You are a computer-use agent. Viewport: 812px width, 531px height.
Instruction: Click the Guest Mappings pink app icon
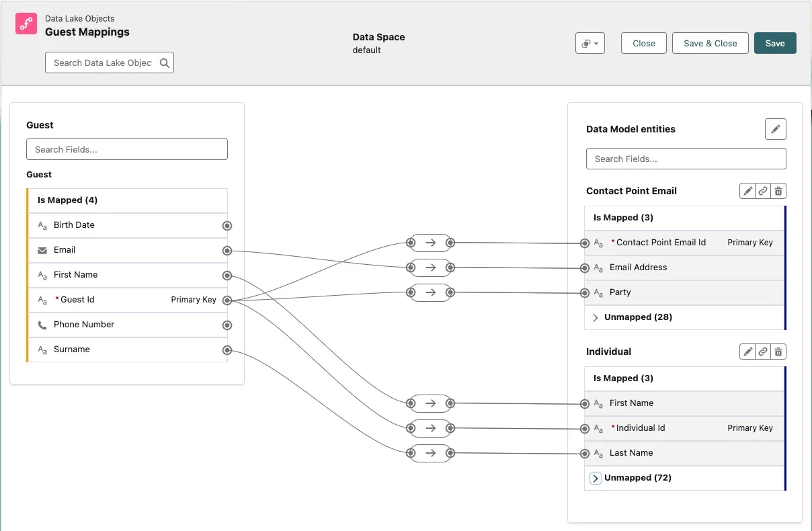pyautogui.click(x=26, y=24)
